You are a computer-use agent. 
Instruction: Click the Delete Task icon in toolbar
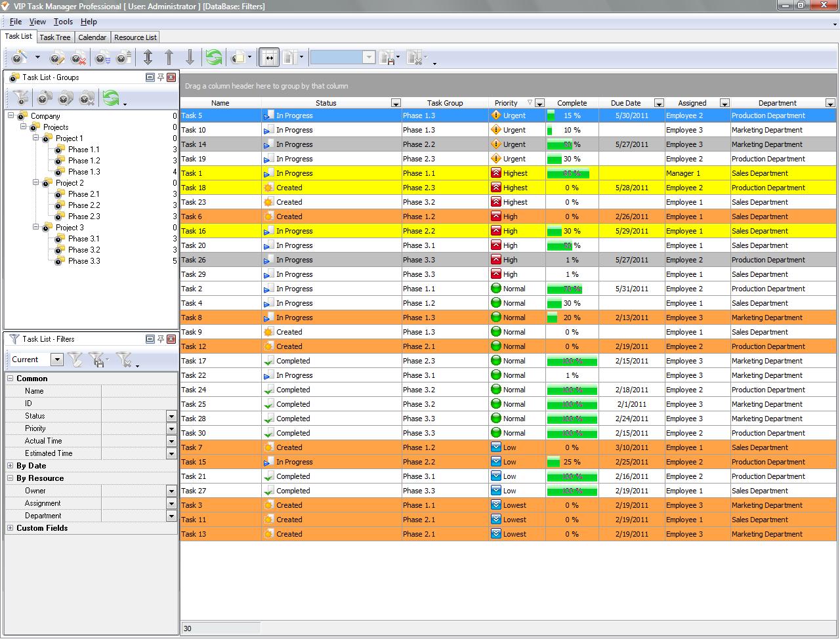click(x=78, y=58)
